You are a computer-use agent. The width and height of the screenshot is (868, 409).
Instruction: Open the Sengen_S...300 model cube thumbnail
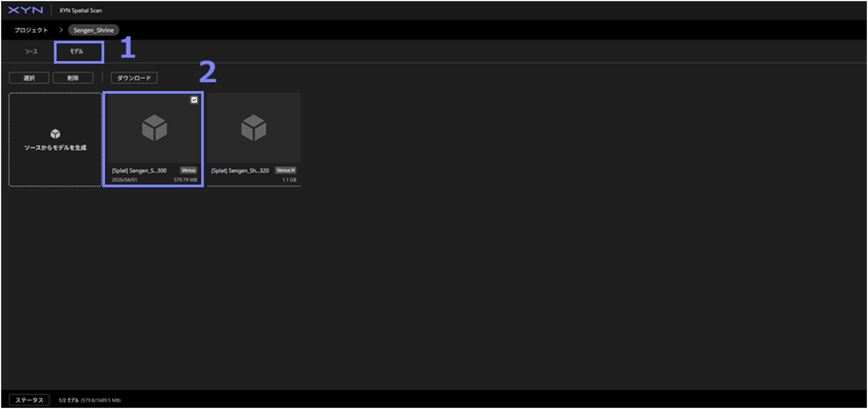click(x=154, y=128)
